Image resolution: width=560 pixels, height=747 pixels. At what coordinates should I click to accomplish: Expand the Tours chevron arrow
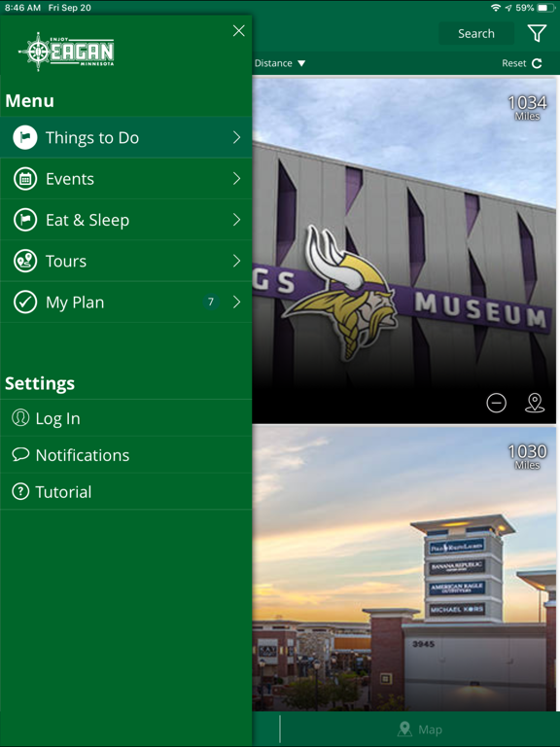point(236,261)
